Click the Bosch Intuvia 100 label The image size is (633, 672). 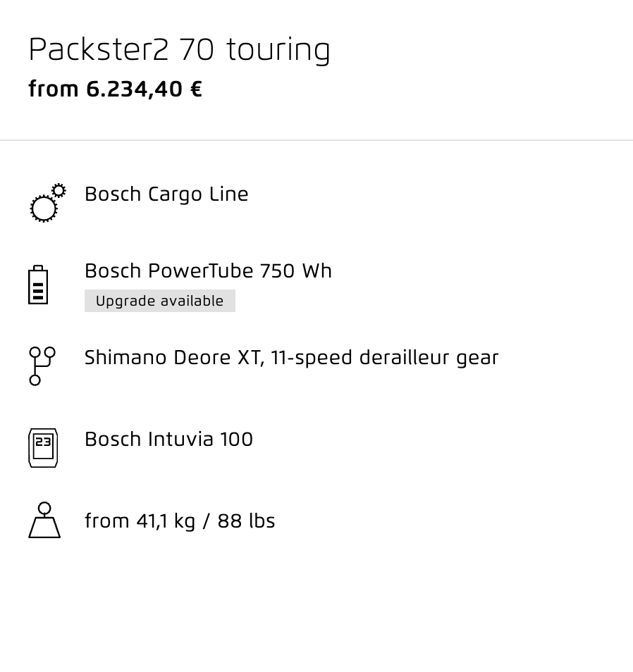(168, 440)
